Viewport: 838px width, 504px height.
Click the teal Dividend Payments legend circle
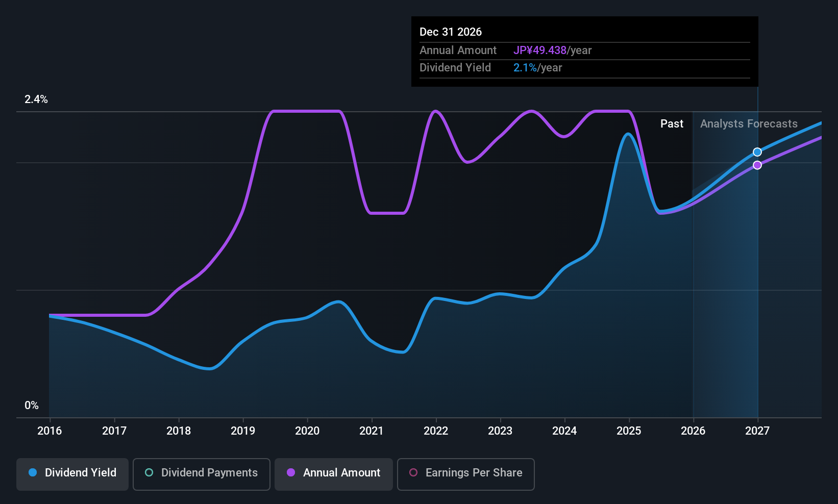pos(149,473)
